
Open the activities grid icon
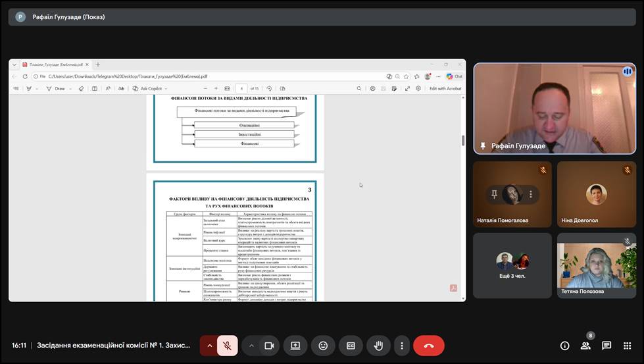tap(628, 346)
